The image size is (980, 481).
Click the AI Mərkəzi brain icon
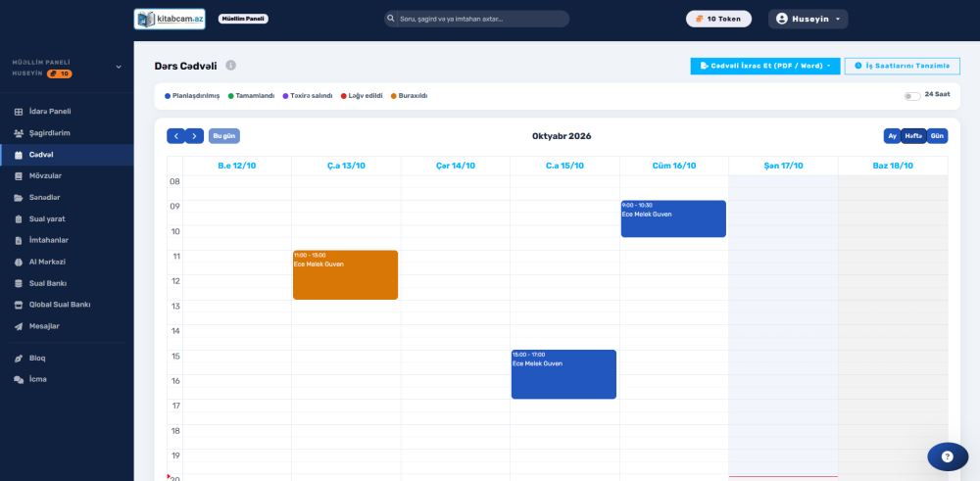[x=18, y=262]
